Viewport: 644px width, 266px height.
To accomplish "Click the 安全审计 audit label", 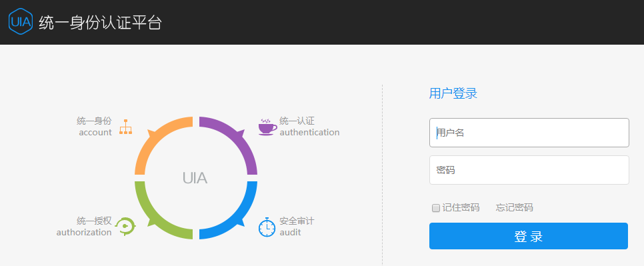I will (297, 221).
